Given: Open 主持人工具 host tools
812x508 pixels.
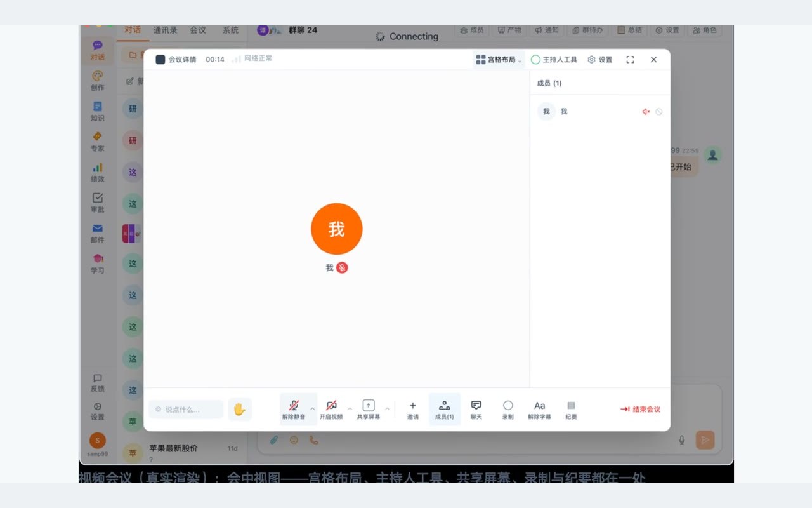Looking at the screenshot, I should click(x=554, y=60).
